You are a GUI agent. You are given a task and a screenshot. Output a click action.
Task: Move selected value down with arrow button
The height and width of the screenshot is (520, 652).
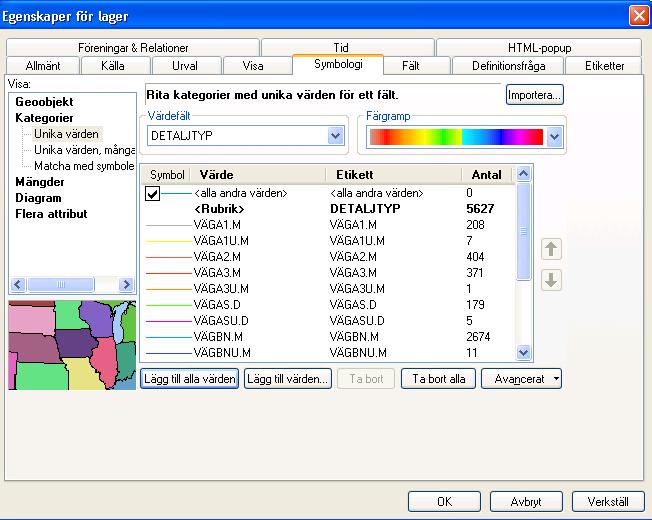click(x=551, y=280)
